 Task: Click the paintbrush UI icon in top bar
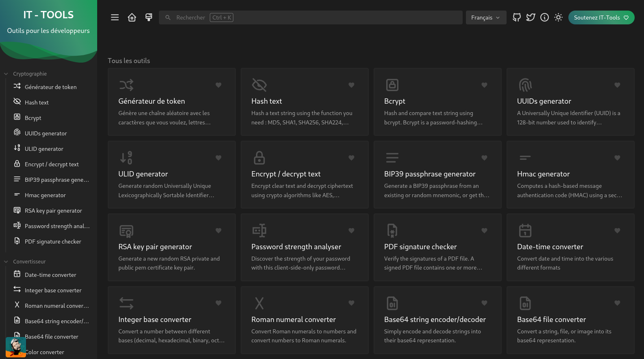coord(149,17)
